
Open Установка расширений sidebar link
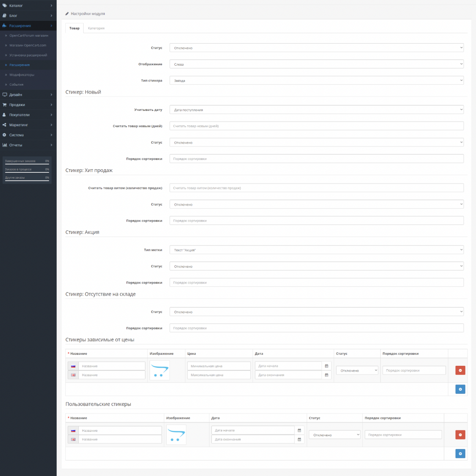(28, 55)
